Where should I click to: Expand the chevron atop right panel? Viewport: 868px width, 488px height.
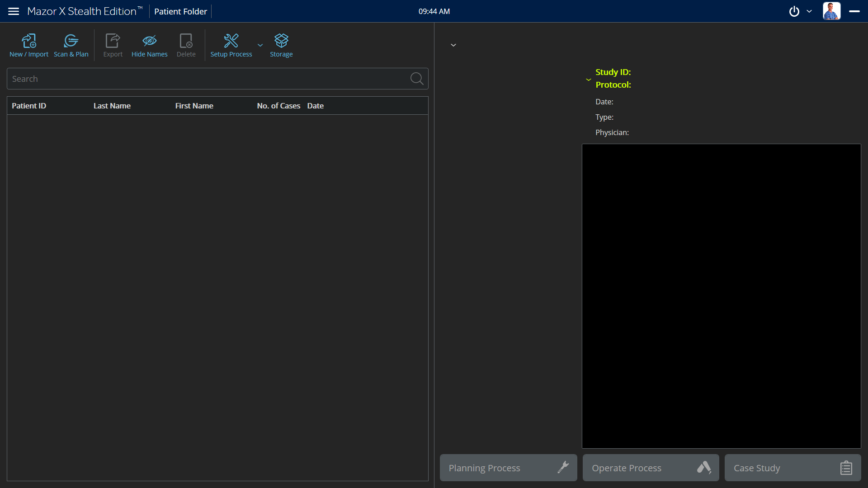pos(453,45)
